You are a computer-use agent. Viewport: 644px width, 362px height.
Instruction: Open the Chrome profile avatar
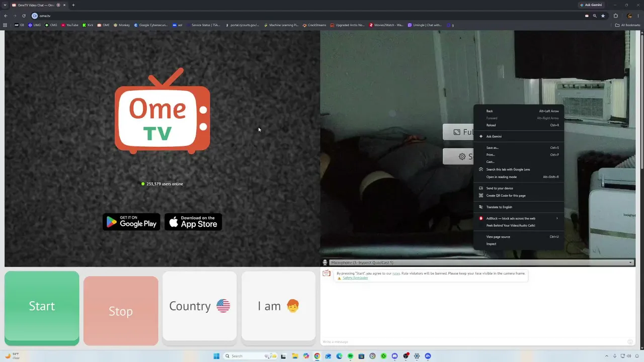pyautogui.click(x=629, y=16)
